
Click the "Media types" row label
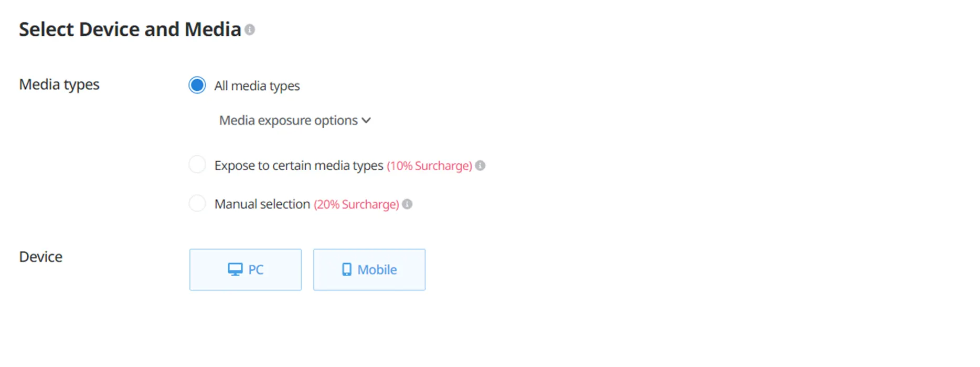coord(59,85)
